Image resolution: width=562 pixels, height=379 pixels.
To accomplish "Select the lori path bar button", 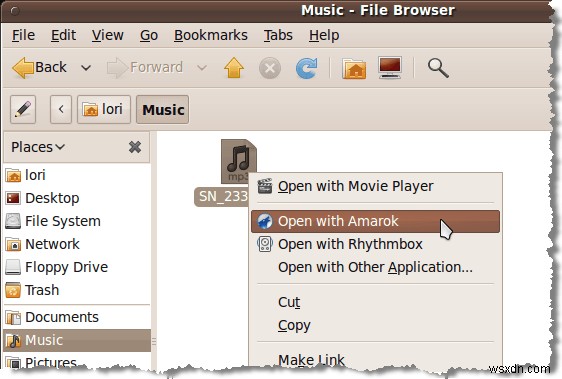I will point(104,109).
